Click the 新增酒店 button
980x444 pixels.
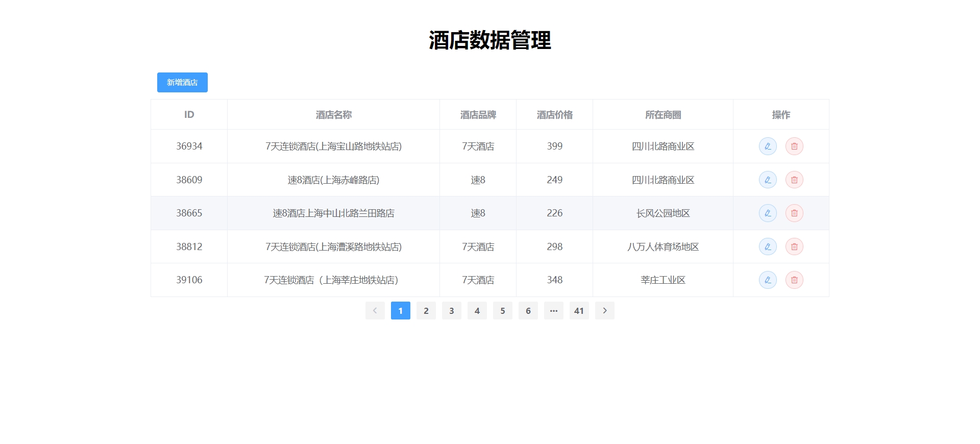pyautogui.click(x=182, y=83)
